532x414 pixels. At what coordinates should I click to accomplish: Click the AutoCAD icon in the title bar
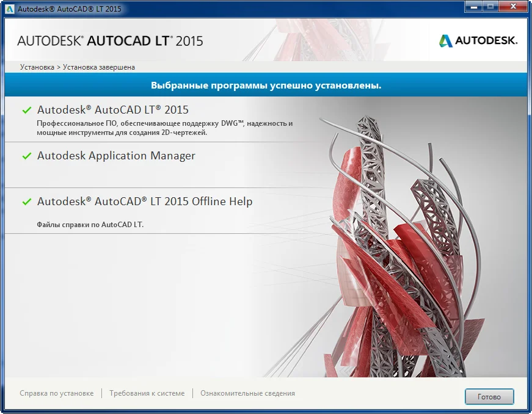pos(10,9)
